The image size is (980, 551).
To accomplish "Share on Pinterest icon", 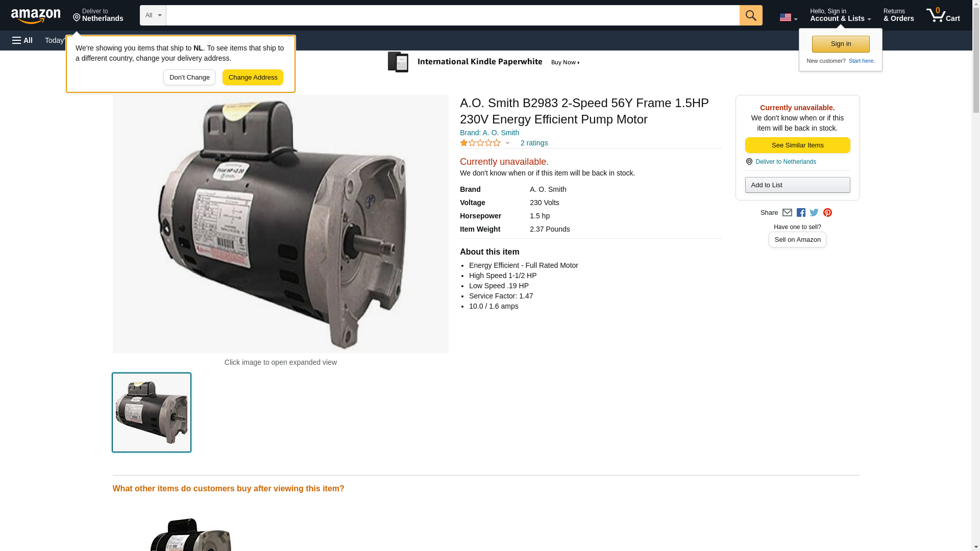I will [x=827, y=213].
